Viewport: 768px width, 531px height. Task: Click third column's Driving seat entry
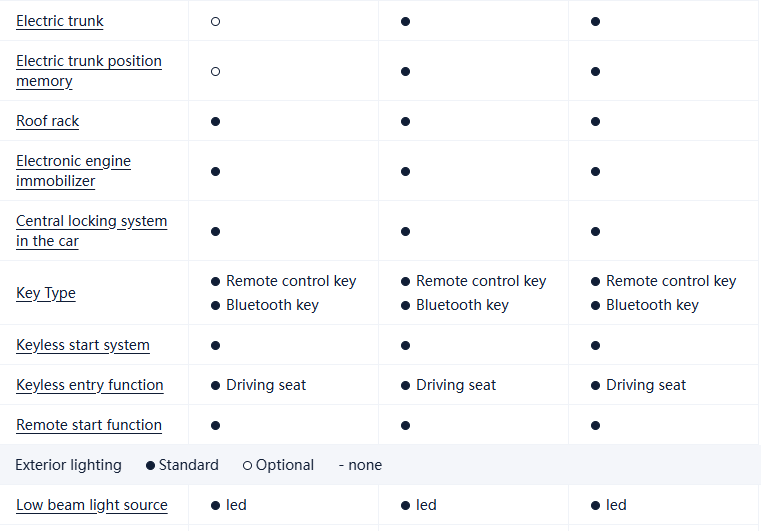(645, 385)
